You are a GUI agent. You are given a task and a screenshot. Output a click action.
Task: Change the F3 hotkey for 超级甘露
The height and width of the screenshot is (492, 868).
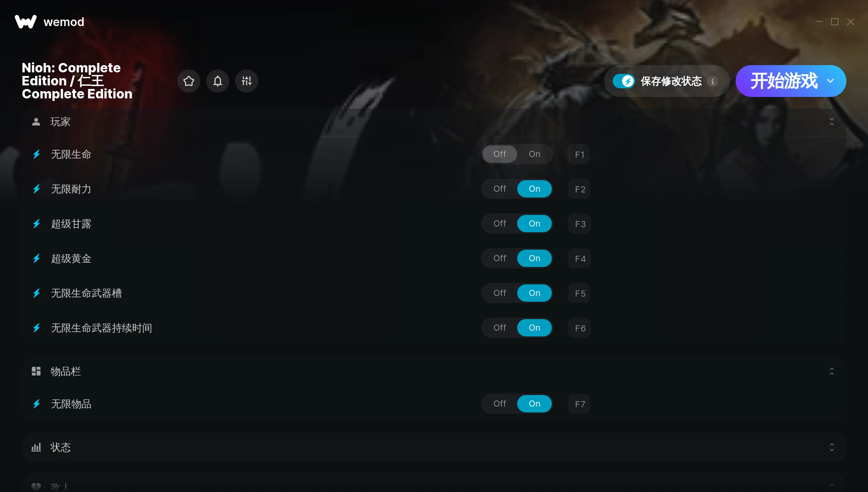point(580,224)
